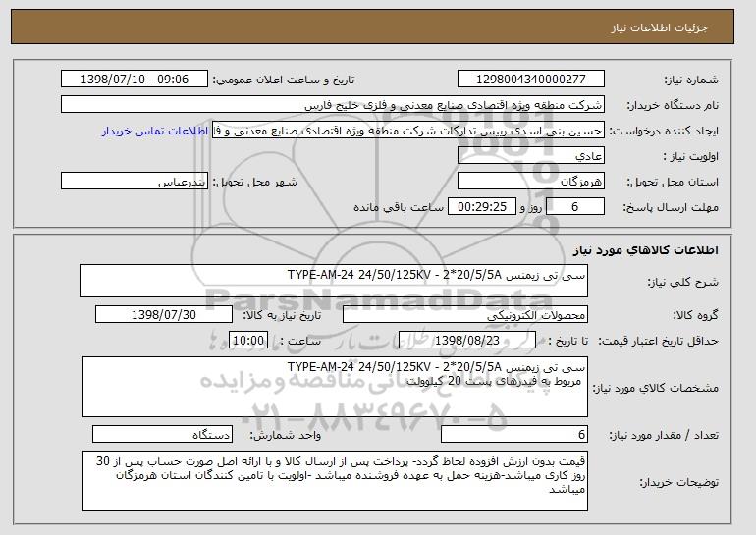This screenshot has height=535, width=756.
Task: Click the استان محل تحویل label
Action: [673, 182]
